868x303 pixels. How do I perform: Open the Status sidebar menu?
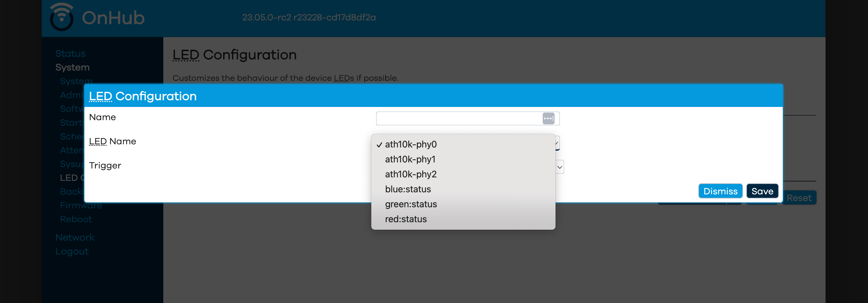pos(70,54)
